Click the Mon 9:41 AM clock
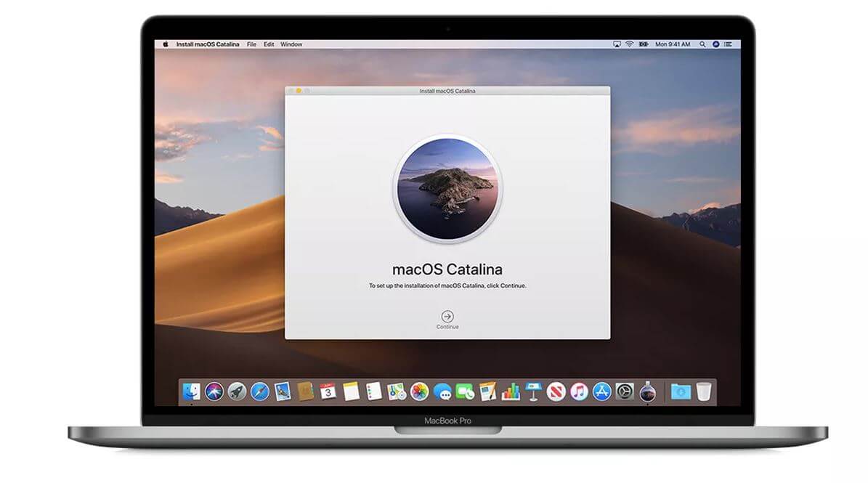The height and width of the screenshot is (483, 868). [x=673, y=44]
